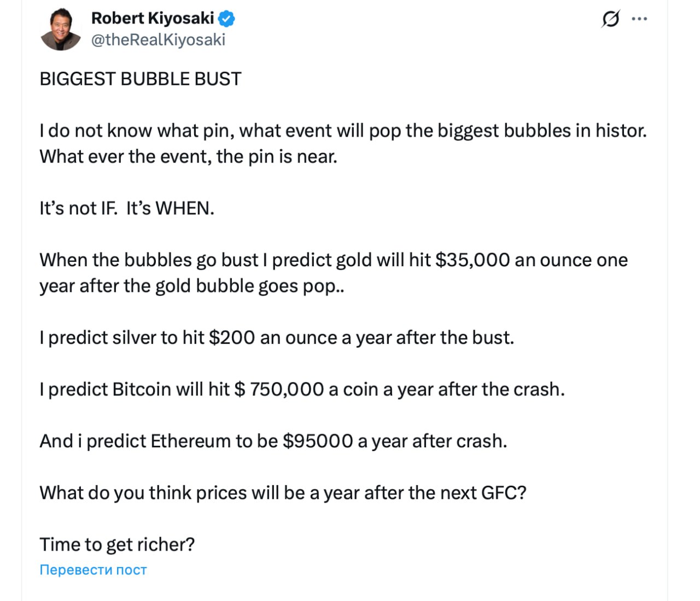The height and width of the screenshot is (601, 700).
Task: Open the three-dot more options menu
Action: tap(639, 19)
